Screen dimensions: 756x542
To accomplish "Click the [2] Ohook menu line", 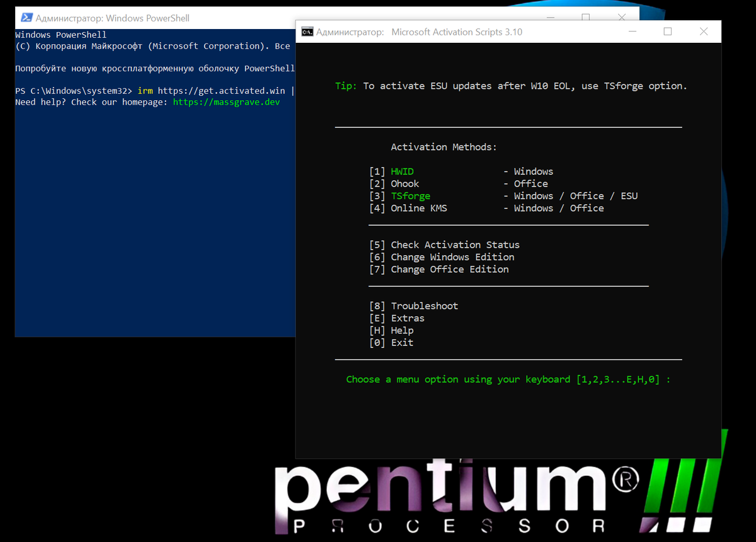I will coord(459,183).
